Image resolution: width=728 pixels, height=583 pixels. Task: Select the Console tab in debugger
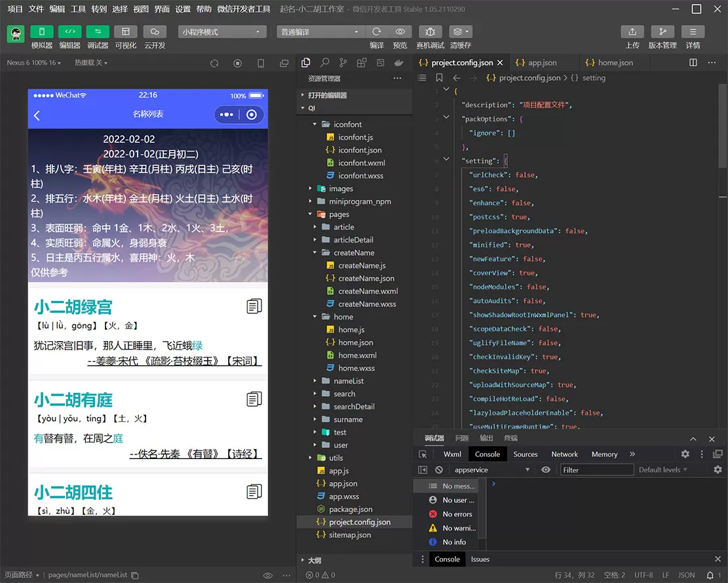point(488,454)
